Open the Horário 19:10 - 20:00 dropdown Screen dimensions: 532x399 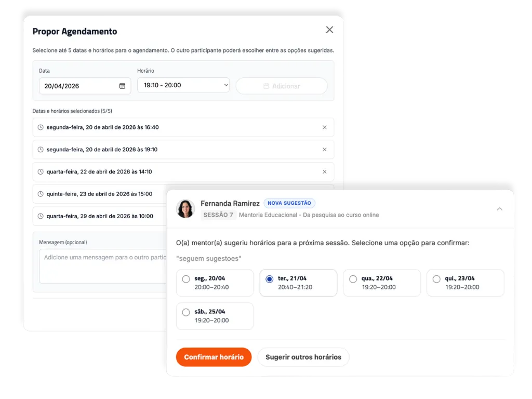coord(183,85)
